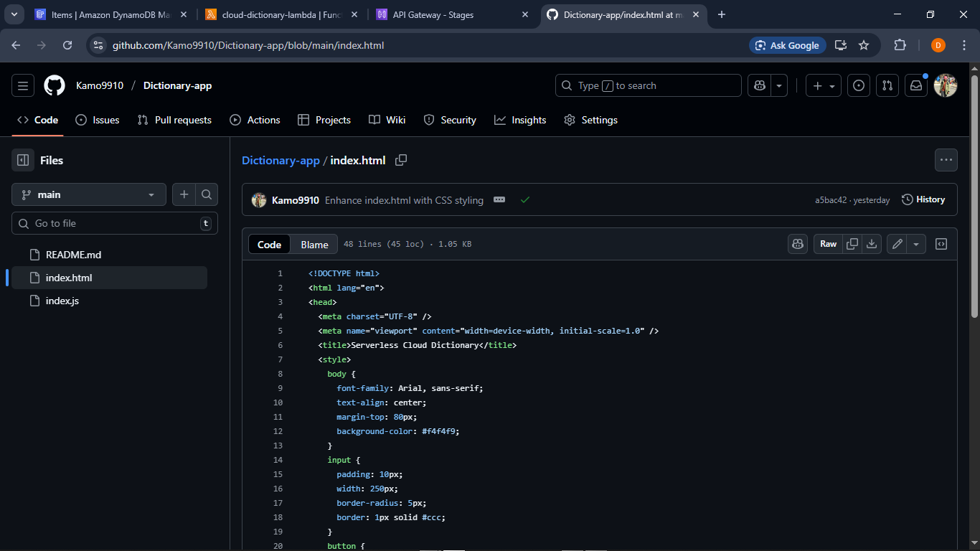Screen dimensions: 980x551
Task: Switch to the Blame tab
Action: pyautogui.click(x=314, y=244)
